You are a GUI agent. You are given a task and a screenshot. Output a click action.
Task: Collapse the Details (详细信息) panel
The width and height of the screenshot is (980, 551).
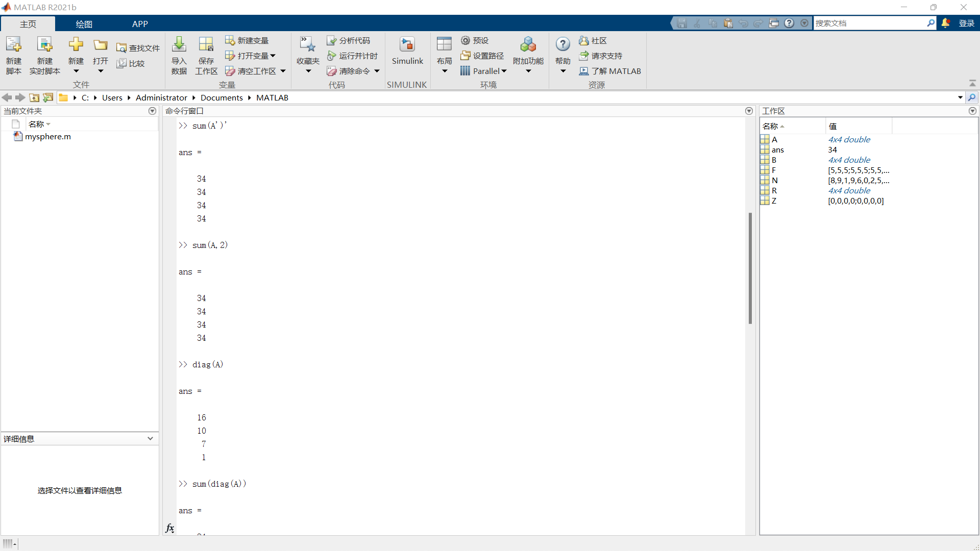150,438
